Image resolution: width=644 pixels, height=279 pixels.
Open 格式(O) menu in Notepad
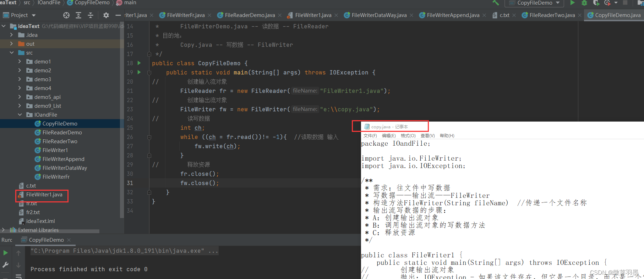408,136
